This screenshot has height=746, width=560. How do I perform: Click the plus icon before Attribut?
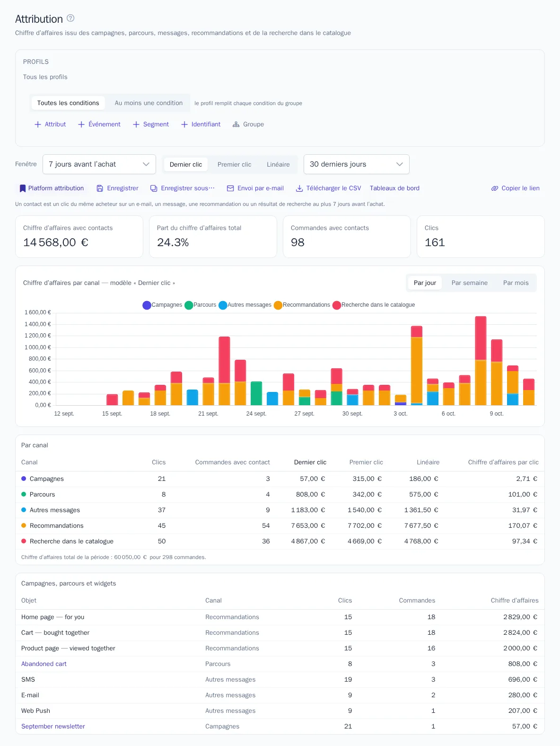coord(38,124)
